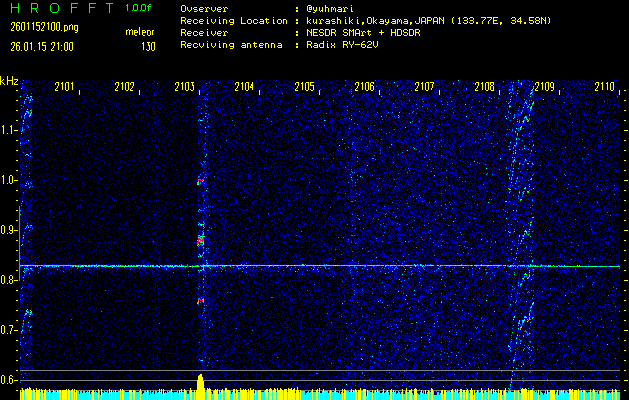This screenshot has height=400, width=629.
Task: Click the Receiving Location label
Action: (234, 21)
